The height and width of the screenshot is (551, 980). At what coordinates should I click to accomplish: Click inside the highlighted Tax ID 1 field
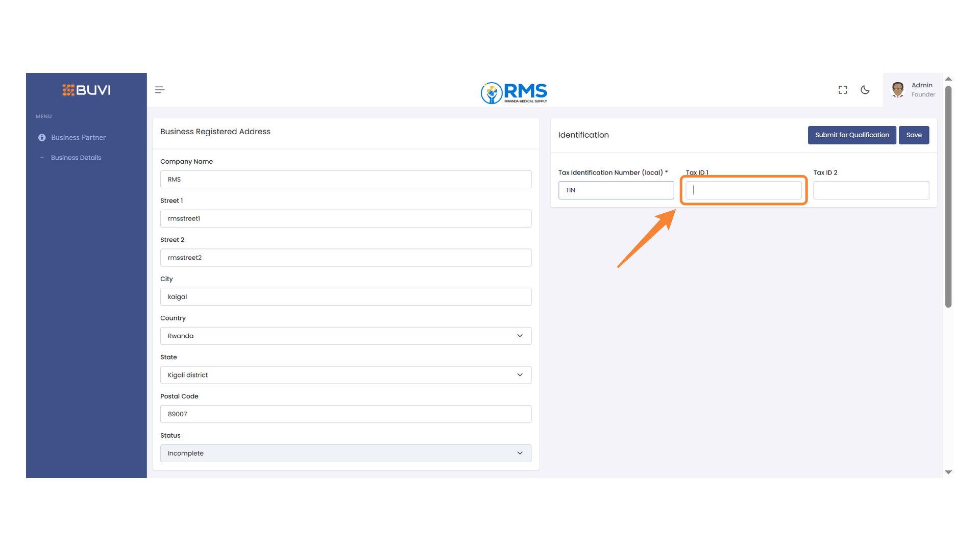point(743,190)
